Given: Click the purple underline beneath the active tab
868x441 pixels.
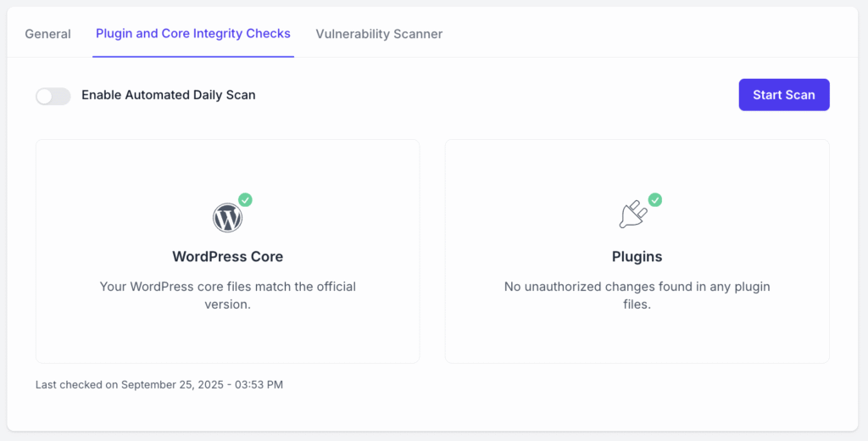Looking at the screenshot, I should click(193, 57).
